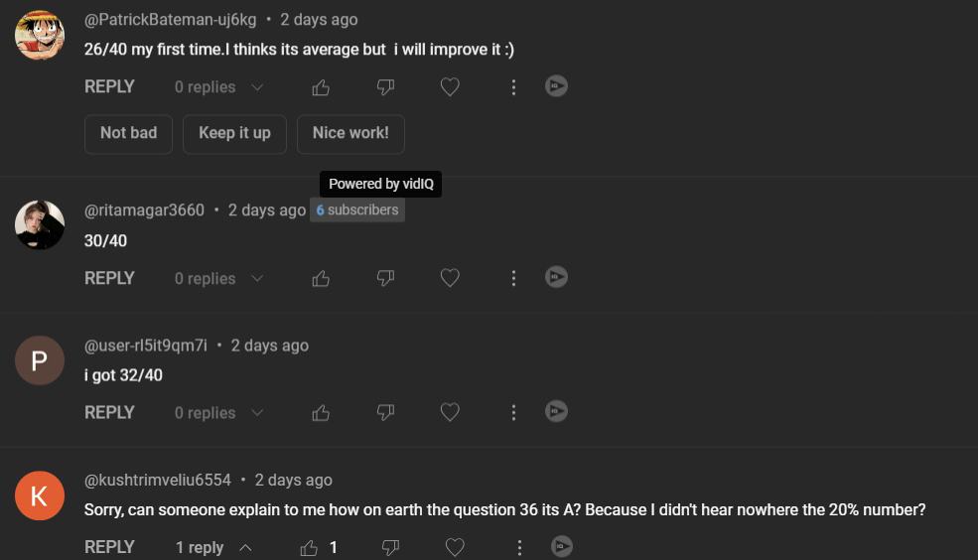The height and width of the screenshot is (560, 978).
Task: Click vidIQ icon on ritamagar3660's comment
Action: [557, 278]
